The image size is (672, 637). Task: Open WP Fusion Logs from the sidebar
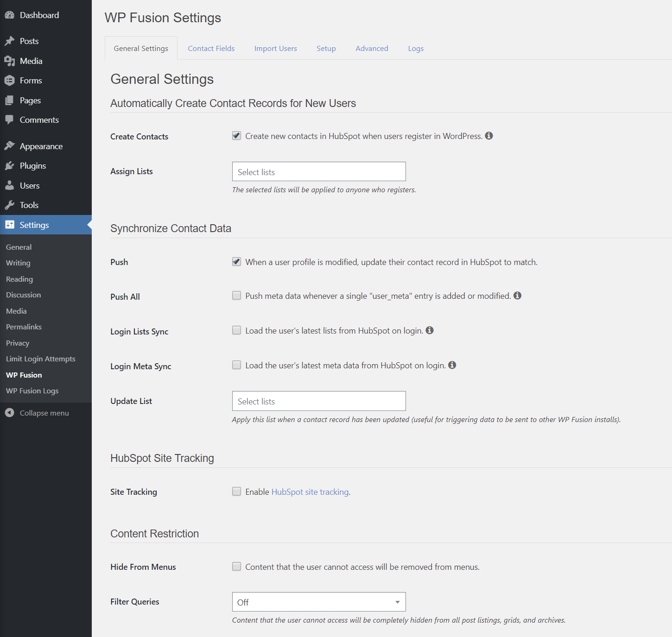[x=32, y=391]
